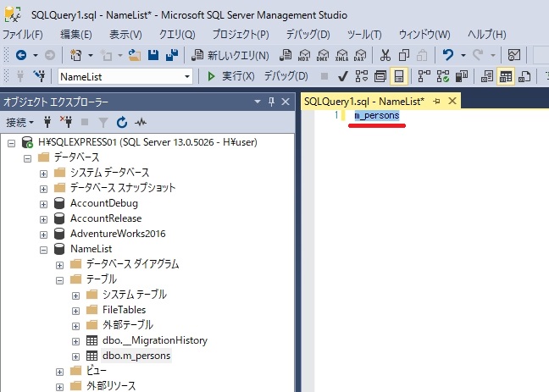Image resolution: width=549 pixels, height=392 pixels.
Task: Open a new DMX query
Action: [323, 55]
